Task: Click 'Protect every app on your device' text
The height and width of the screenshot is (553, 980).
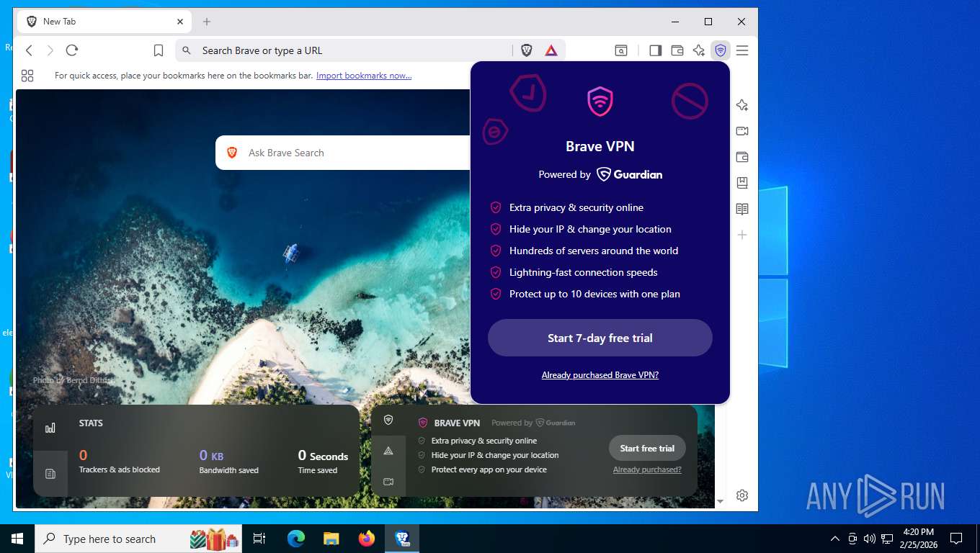Action: [x=489, y=469]
